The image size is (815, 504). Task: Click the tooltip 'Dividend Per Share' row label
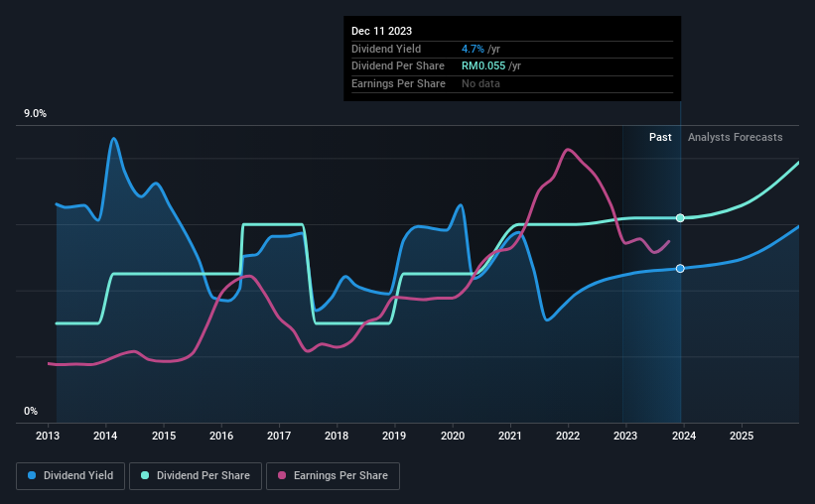[398, 66]
